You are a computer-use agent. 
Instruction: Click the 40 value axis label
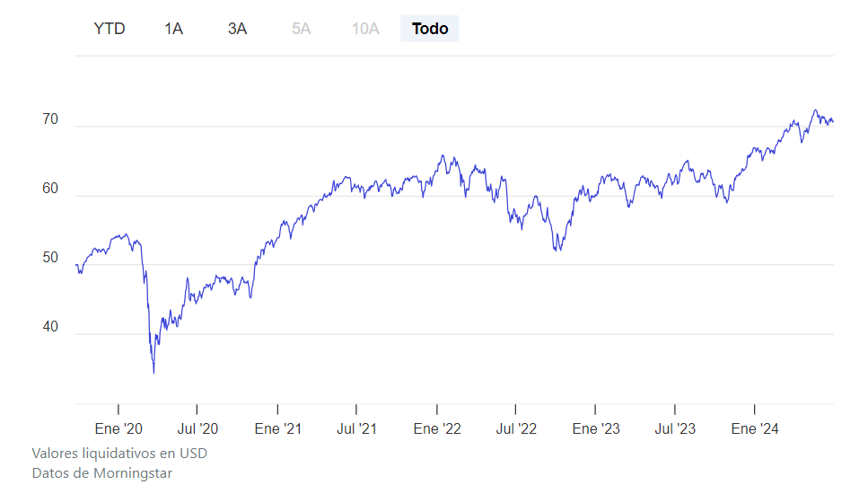click(50, 327)
